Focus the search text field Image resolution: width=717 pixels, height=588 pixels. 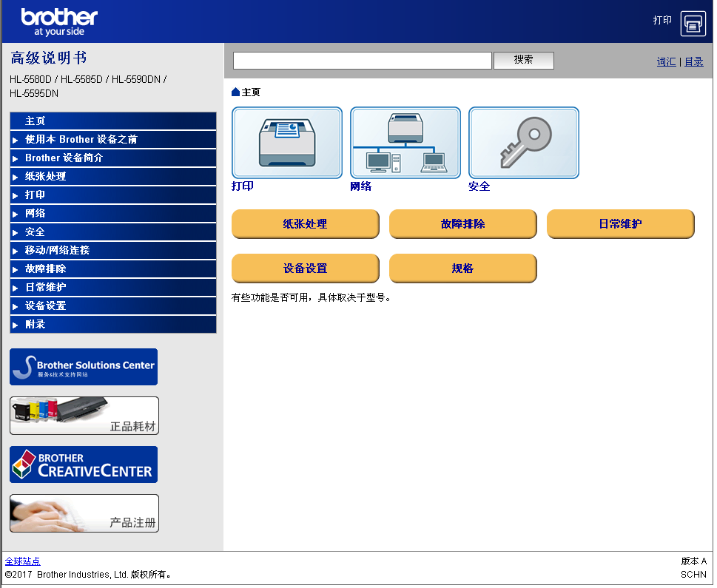pyautogui.click(x=362, y=61)
